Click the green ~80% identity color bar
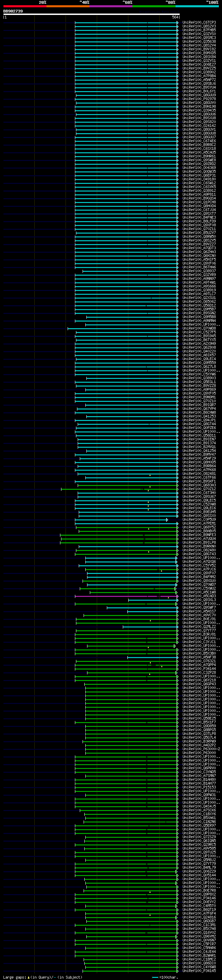222x980 pixels. point(154,6)
